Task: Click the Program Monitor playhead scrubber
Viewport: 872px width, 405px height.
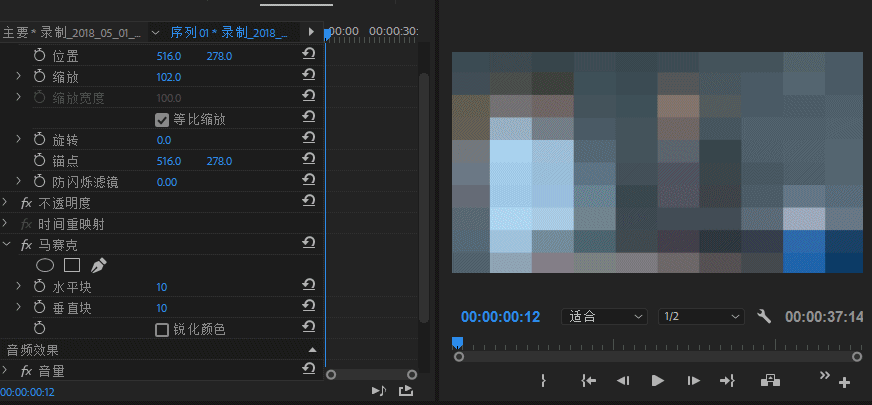Action: pos(457,343)
